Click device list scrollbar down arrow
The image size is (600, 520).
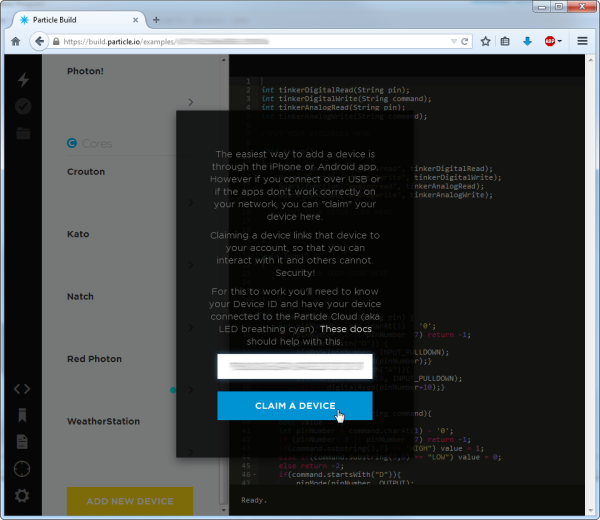click(224, 510)
